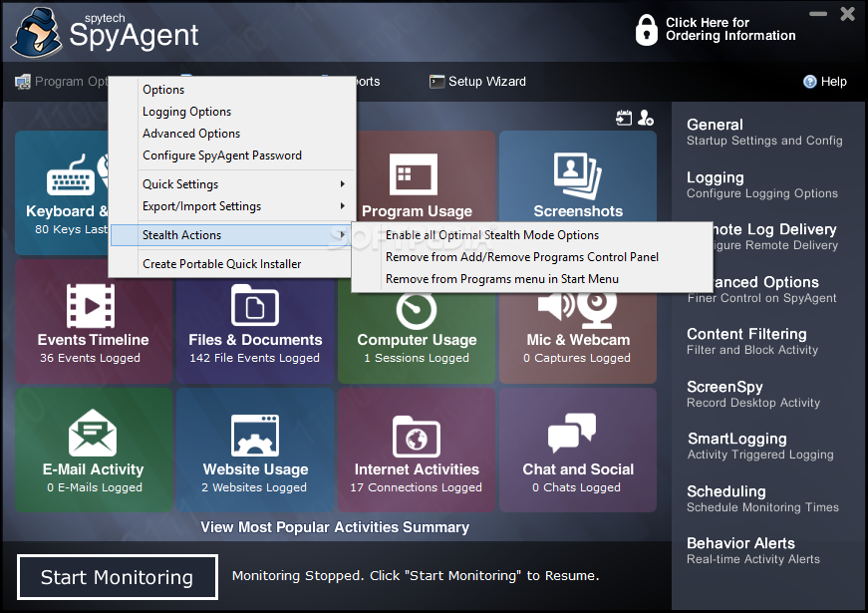The image size is (868, 613).
Task: Open the Website Usage gear-window icon
Action: coord(255,436)
